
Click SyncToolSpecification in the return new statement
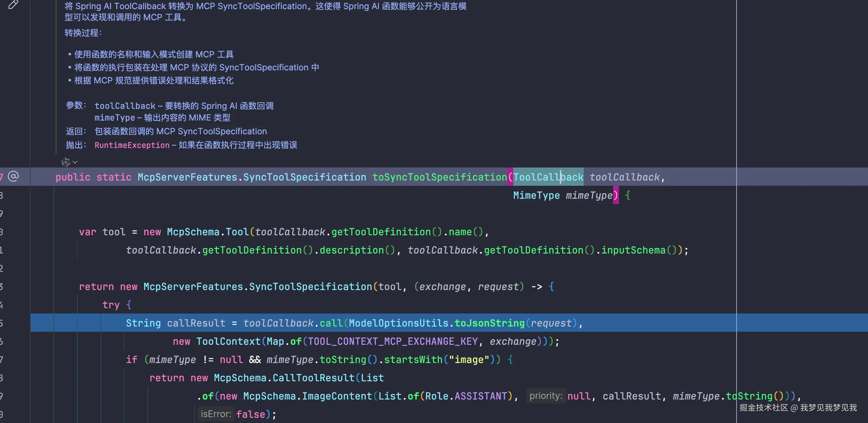[x=310, y=286]
